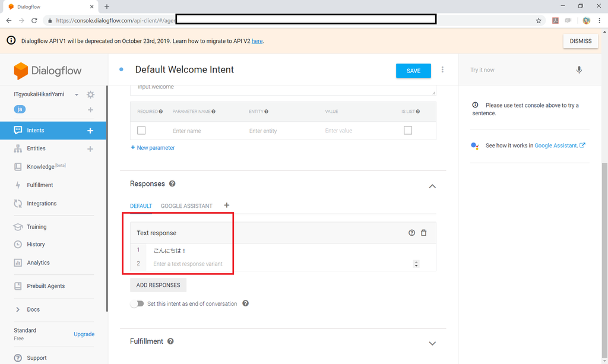Create new intent with the Intents plus icon
Screen dimensions: 608x364
[90, 131]
